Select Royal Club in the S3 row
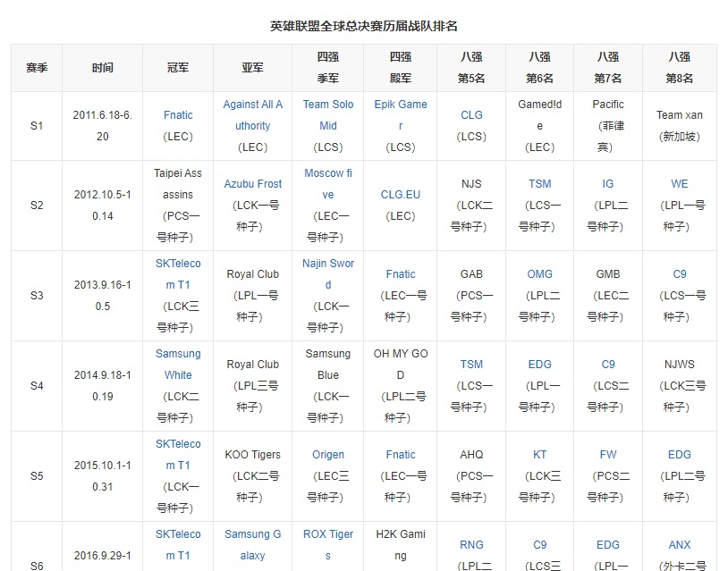Screen dimensions: 728x571 [252, 274]
